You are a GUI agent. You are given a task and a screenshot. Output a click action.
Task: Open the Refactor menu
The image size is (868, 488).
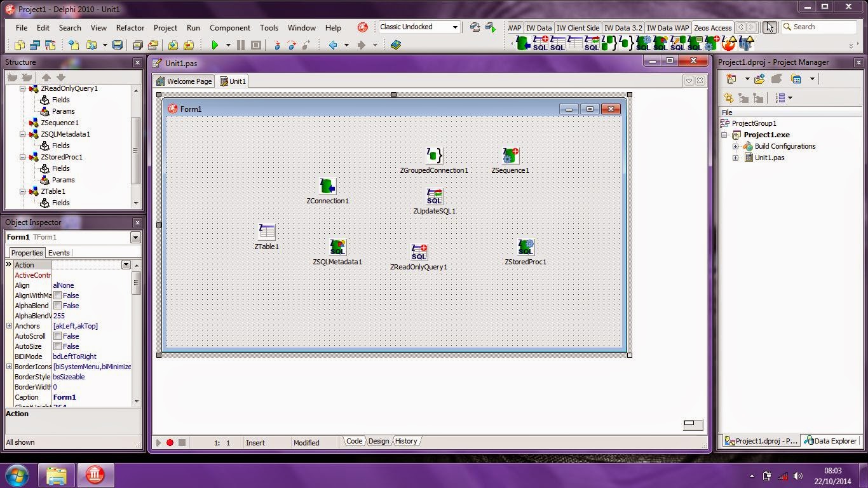pos(130,27)
